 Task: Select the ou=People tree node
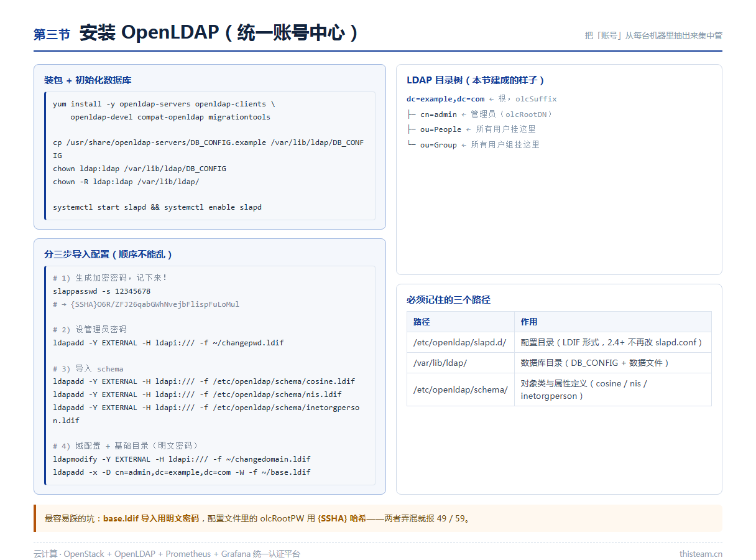pyautogui.click(x=441, y=129)
